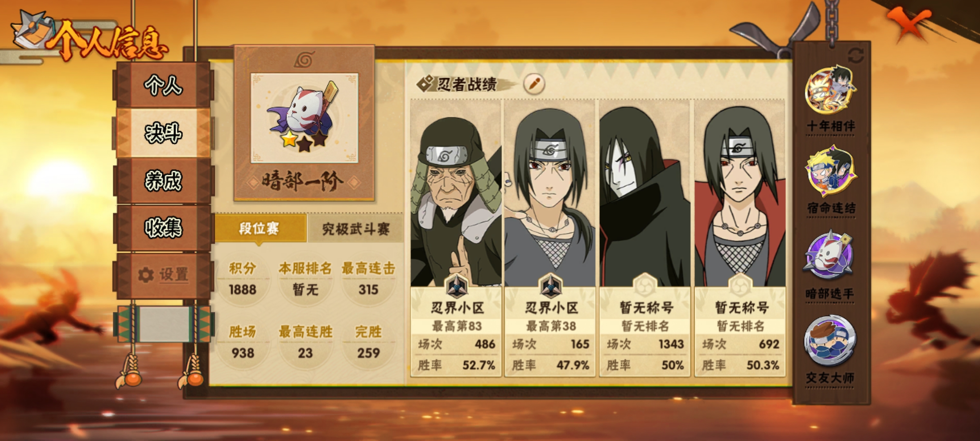
Task: Switch to the 个人 tab
Action: click(163, 85)
